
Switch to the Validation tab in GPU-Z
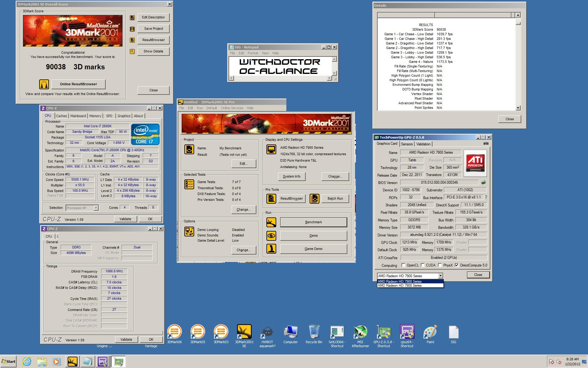pos(423,144)
